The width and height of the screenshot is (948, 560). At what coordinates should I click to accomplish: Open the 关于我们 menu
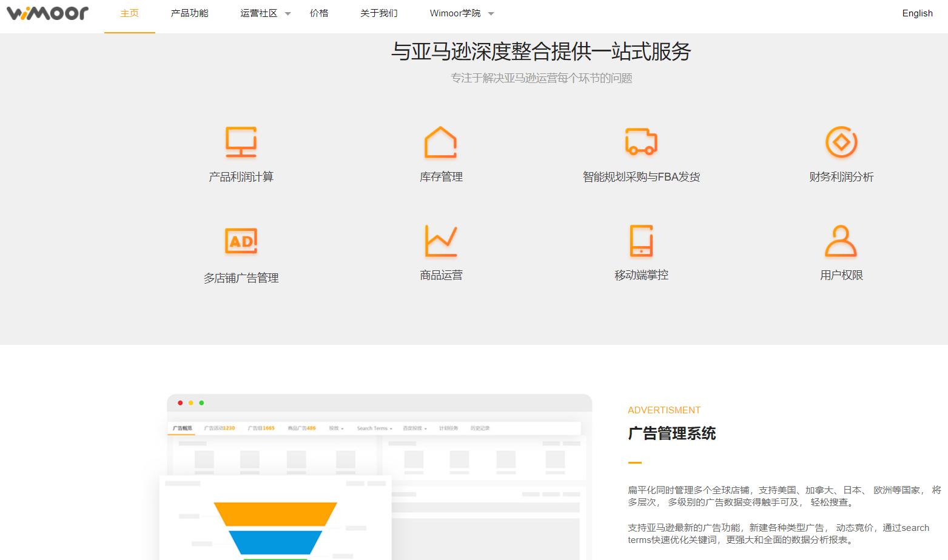[x=378, y=13]
